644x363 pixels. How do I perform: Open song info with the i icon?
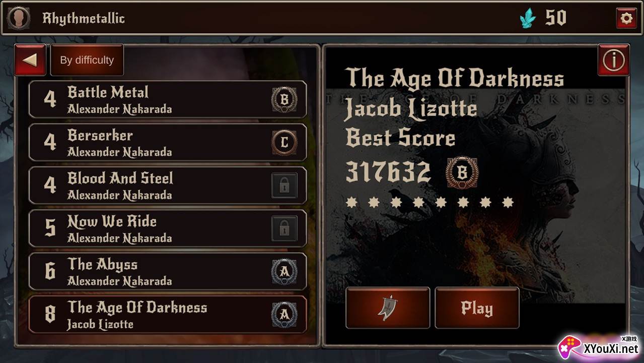click(613, 60)
